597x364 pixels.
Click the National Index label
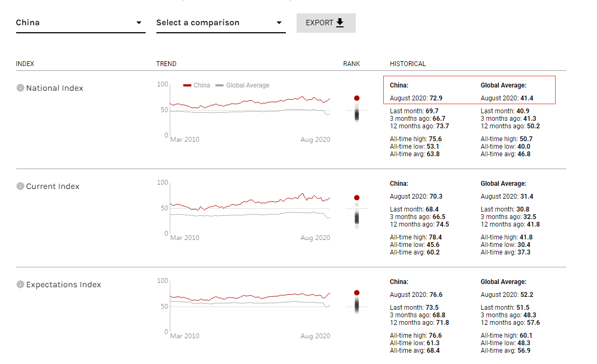tap(55, 88)
